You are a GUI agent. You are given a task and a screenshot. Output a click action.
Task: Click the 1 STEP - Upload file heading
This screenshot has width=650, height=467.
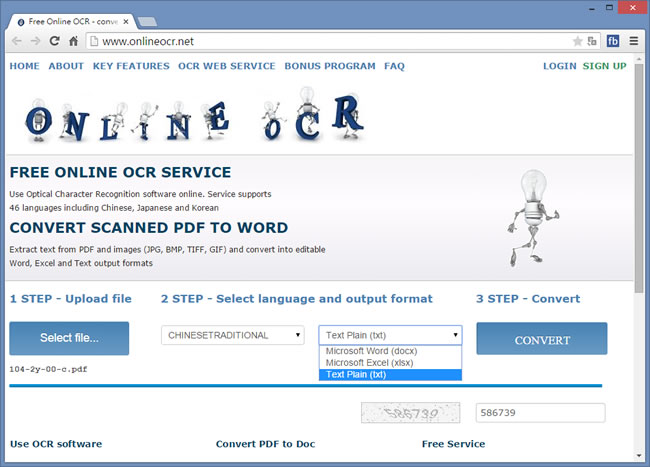[x=70, y=299]
